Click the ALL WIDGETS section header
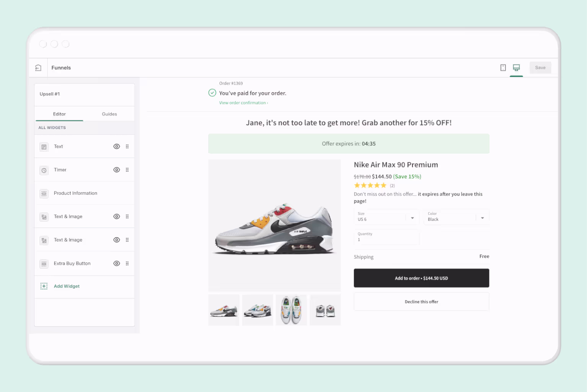 [x=52, y=128]
